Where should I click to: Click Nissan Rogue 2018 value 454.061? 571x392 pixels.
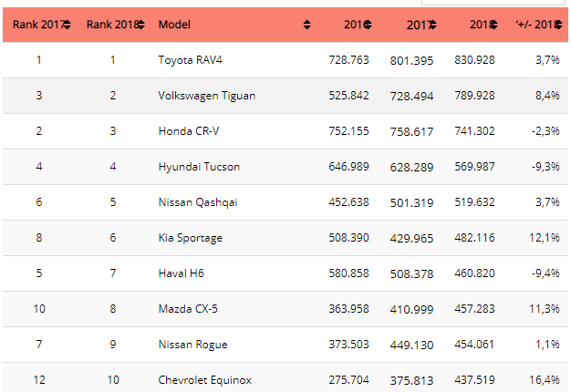[x=474, y=345]
